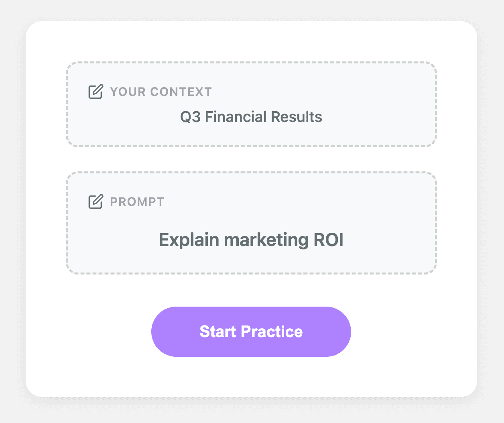Click blank card area below Start Practice
504x423 pixels.
[251, 377]
